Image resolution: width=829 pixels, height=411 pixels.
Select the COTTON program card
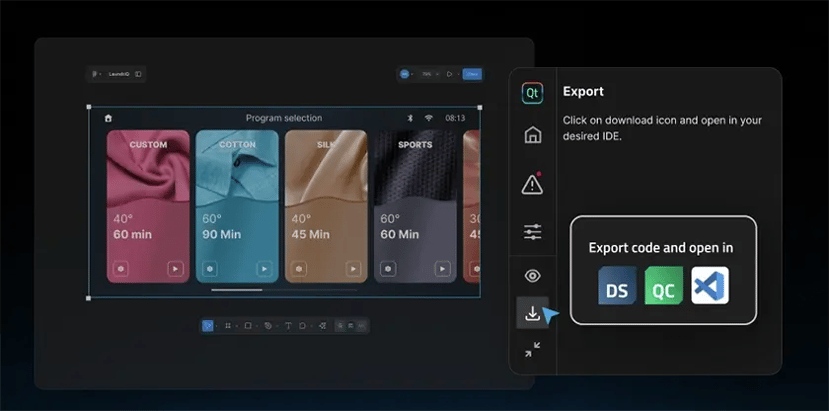click(237, 206)
